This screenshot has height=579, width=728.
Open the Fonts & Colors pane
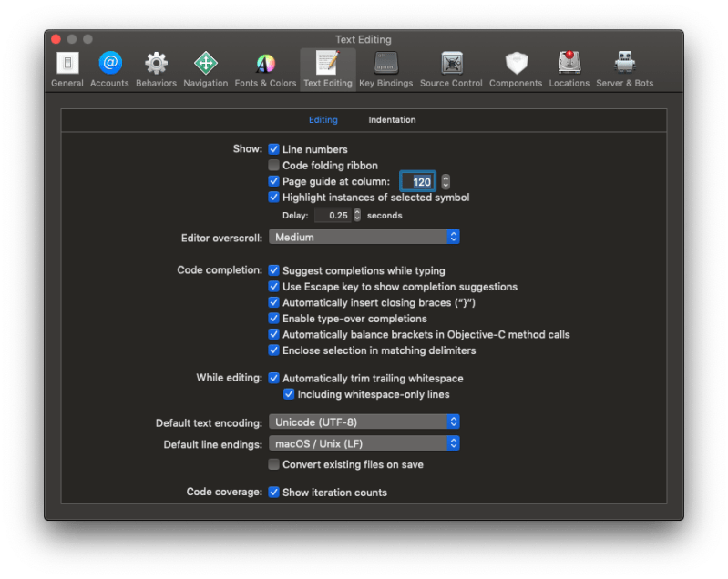(x=265, y=69)
